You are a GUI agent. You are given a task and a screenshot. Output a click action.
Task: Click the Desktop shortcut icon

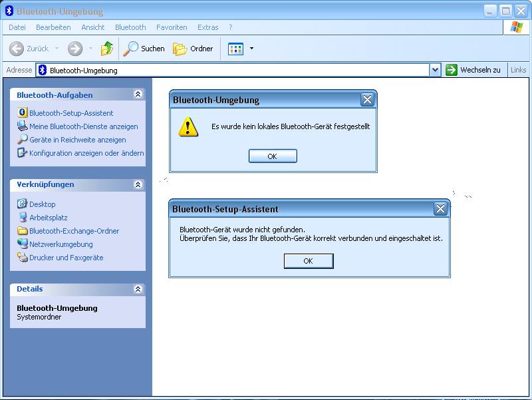click(22, 204)
